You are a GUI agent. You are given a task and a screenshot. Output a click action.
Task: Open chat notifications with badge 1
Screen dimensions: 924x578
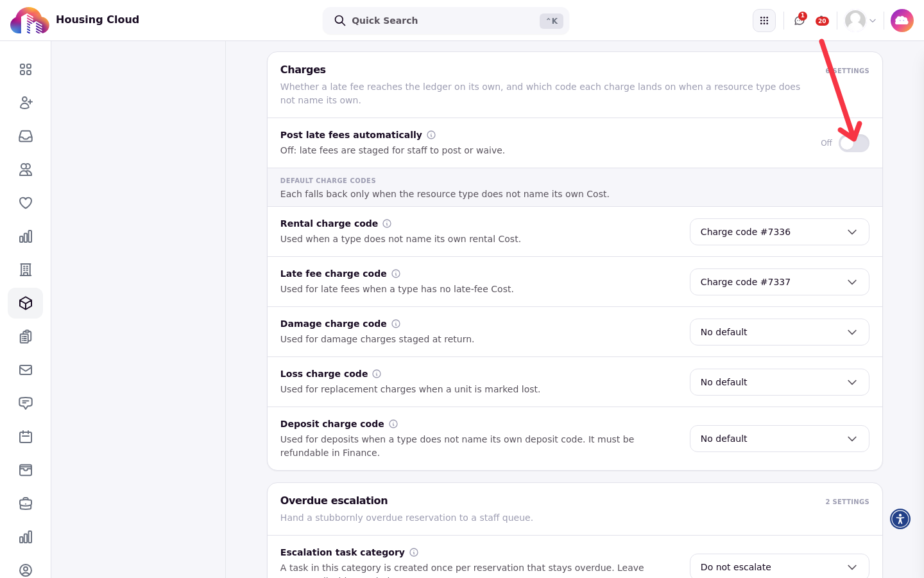point(800,21)
